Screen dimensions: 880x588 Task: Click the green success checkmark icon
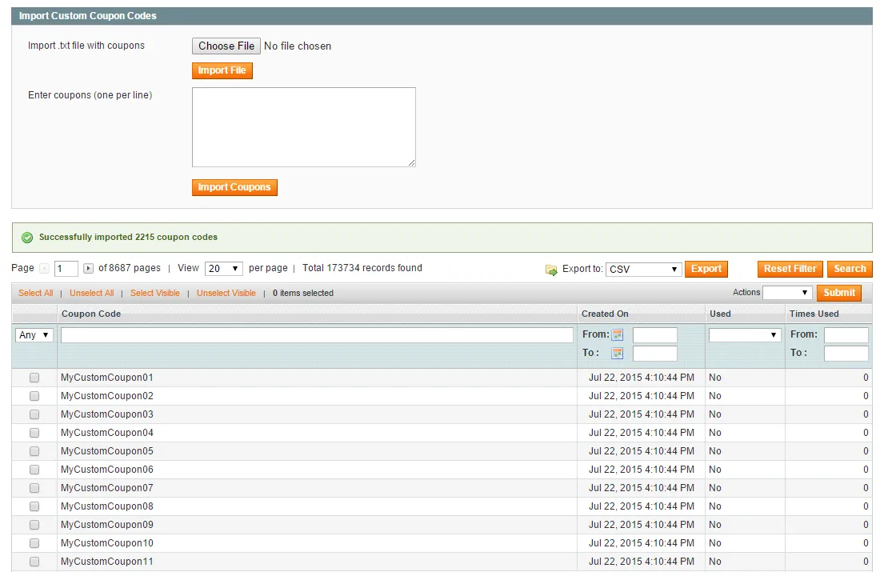point(27,238)
